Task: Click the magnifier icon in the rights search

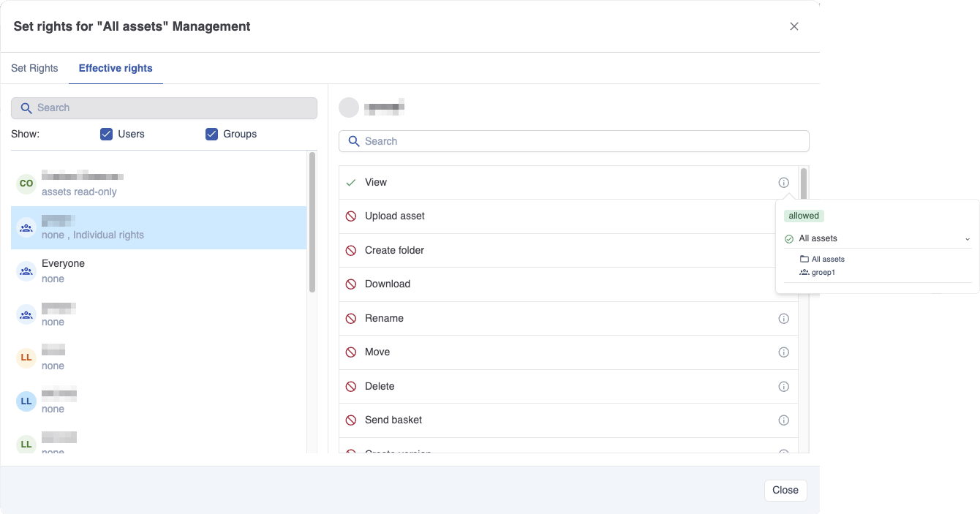Action: [354, 141]
